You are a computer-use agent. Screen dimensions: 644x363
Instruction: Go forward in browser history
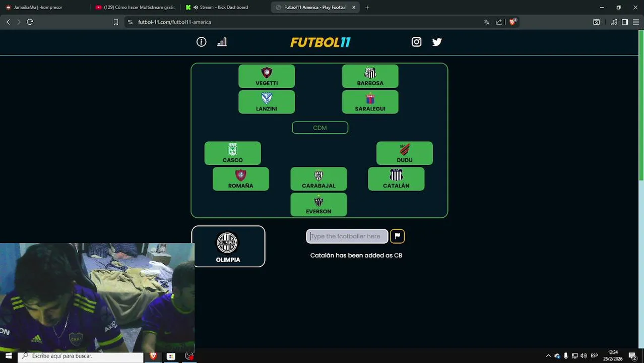point(19,22)
